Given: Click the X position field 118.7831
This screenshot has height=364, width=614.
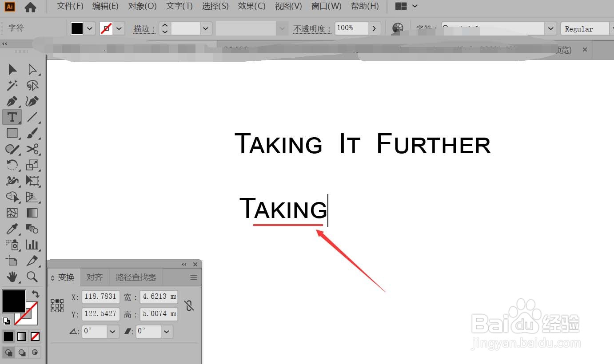Looking at the screenshot, I should (x=100, y=297).
